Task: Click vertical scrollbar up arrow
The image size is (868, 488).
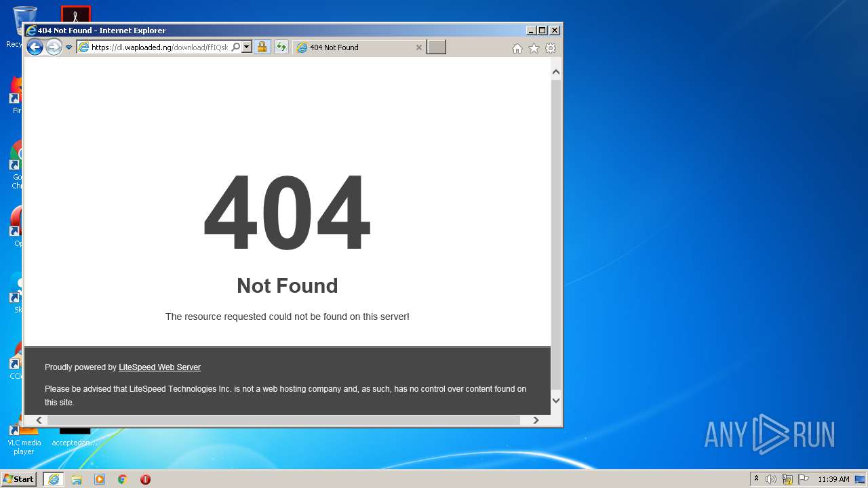Action: (556, 72)
